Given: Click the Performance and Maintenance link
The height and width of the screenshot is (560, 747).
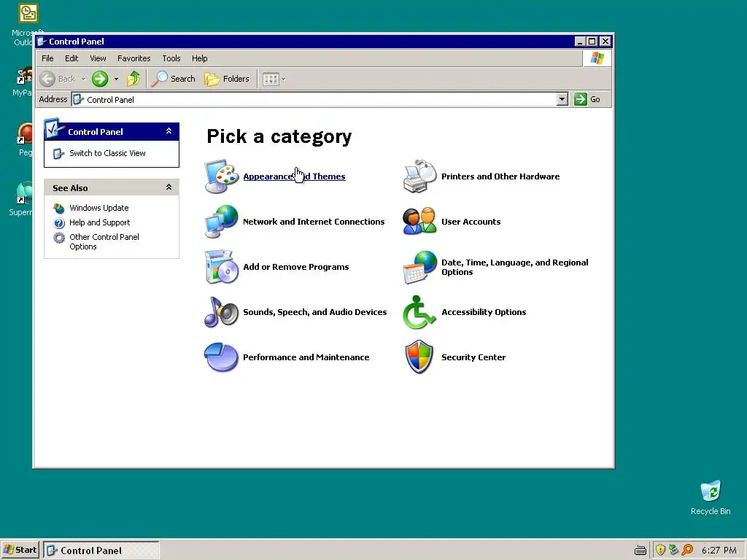Looking at the screenshot, I should [306, 357].
